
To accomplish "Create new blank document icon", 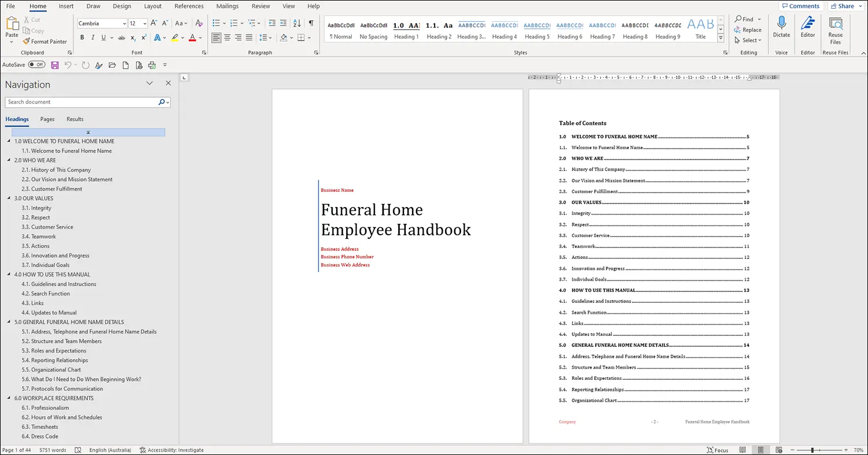I will click(125, 65).
